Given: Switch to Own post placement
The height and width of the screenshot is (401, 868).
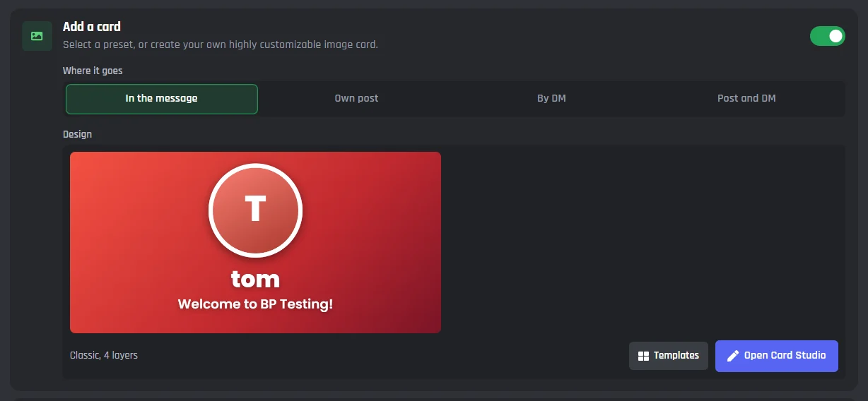Looking at the screenshot, I should click(x=356, y=99).
